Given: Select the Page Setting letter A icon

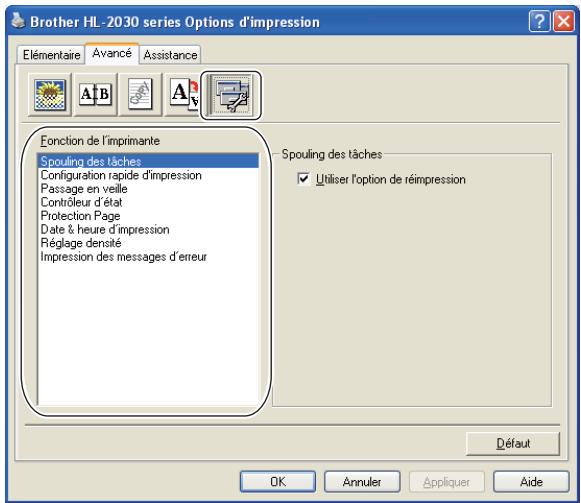Looking at the screenshot, I should click(x=182, y=95).
